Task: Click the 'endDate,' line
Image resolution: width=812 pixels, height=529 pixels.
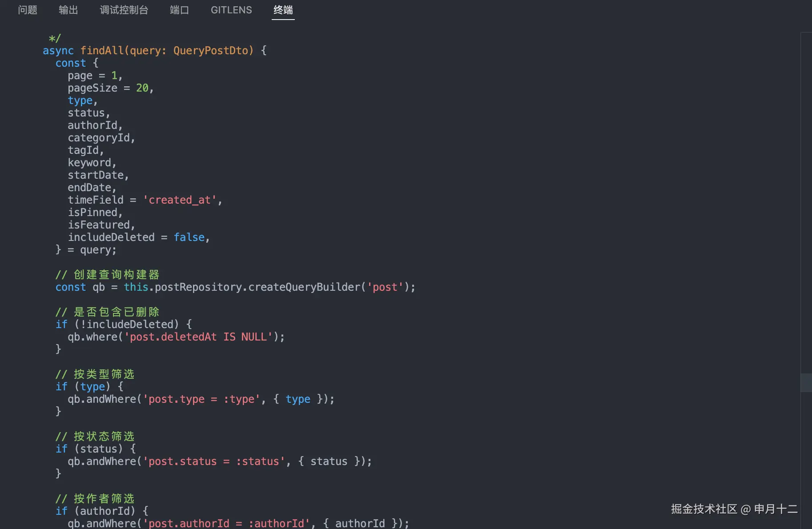Action: tap(92, 188)
